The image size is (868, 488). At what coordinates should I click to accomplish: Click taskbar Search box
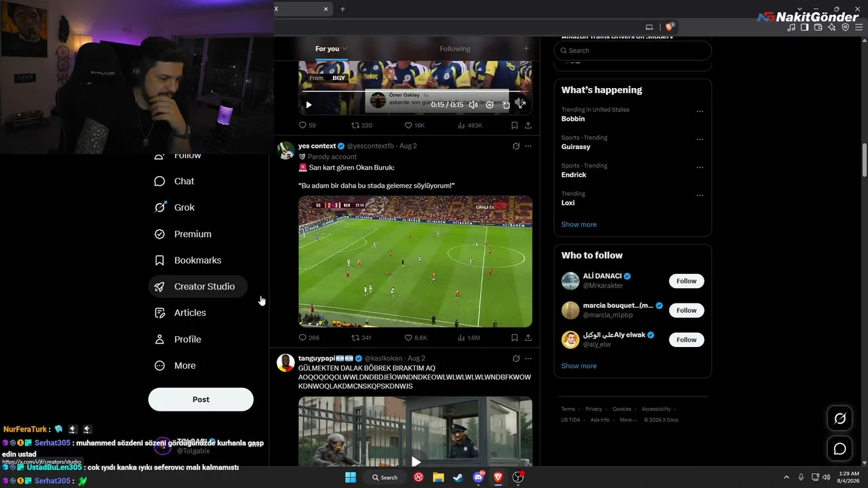[x=384, y=477]
